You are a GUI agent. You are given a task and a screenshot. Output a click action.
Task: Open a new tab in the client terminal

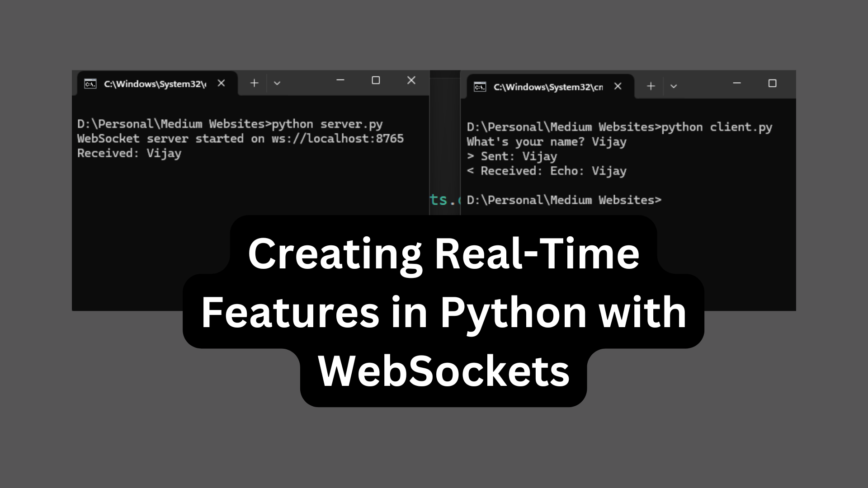point(651,86)
